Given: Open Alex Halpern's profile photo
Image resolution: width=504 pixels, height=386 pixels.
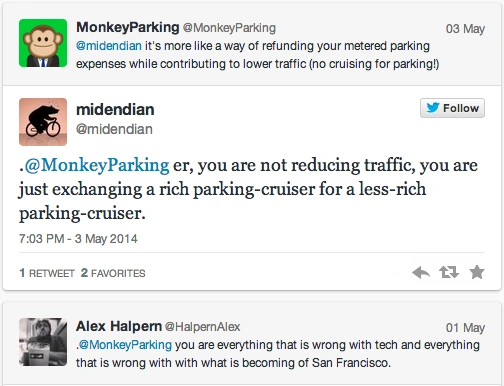Looking at the screenshot, I should (x=43, y=342).
